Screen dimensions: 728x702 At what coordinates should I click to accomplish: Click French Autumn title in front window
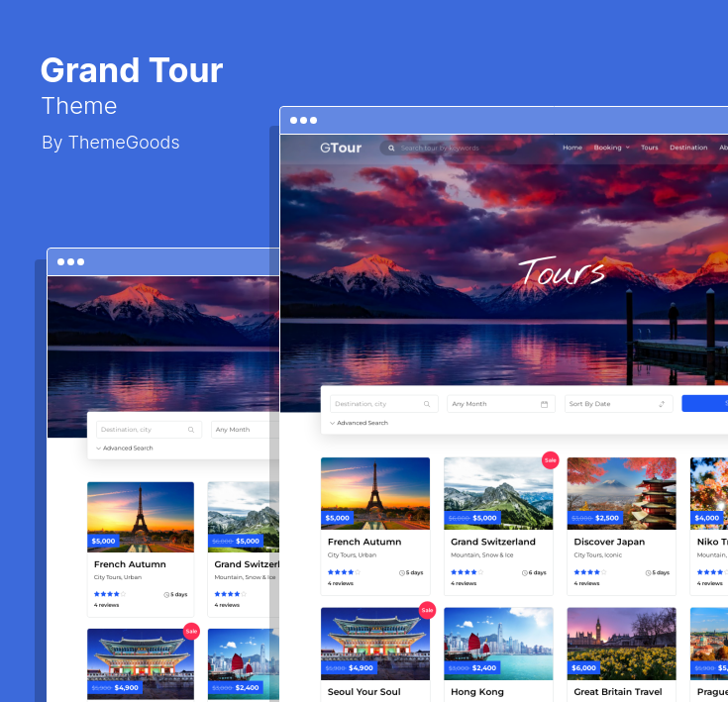(364, 542)
